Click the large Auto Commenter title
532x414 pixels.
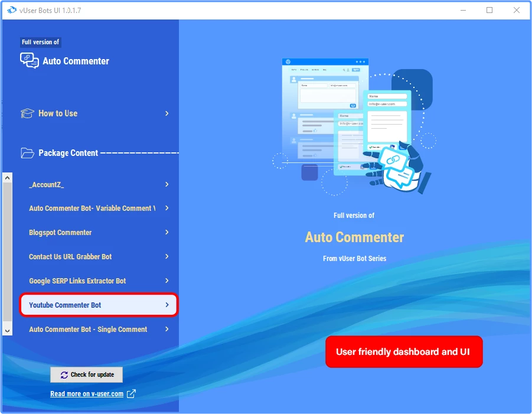coord(354,237)
